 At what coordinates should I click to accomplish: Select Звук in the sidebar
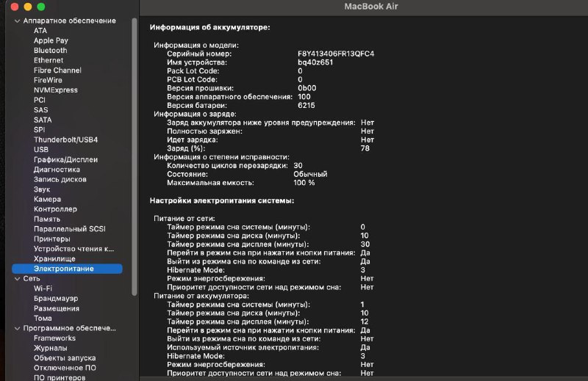tap(42, 189)
